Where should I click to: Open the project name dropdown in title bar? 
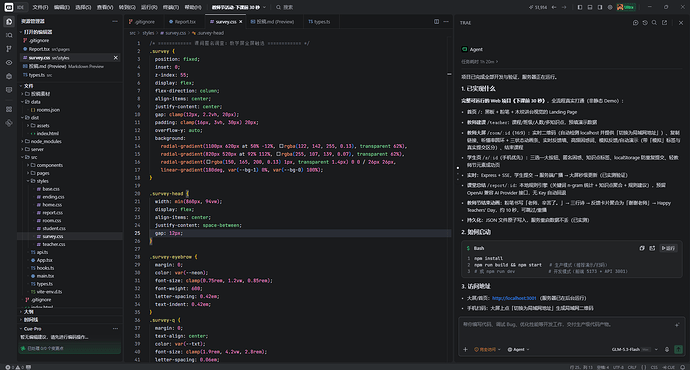(239, 7)
